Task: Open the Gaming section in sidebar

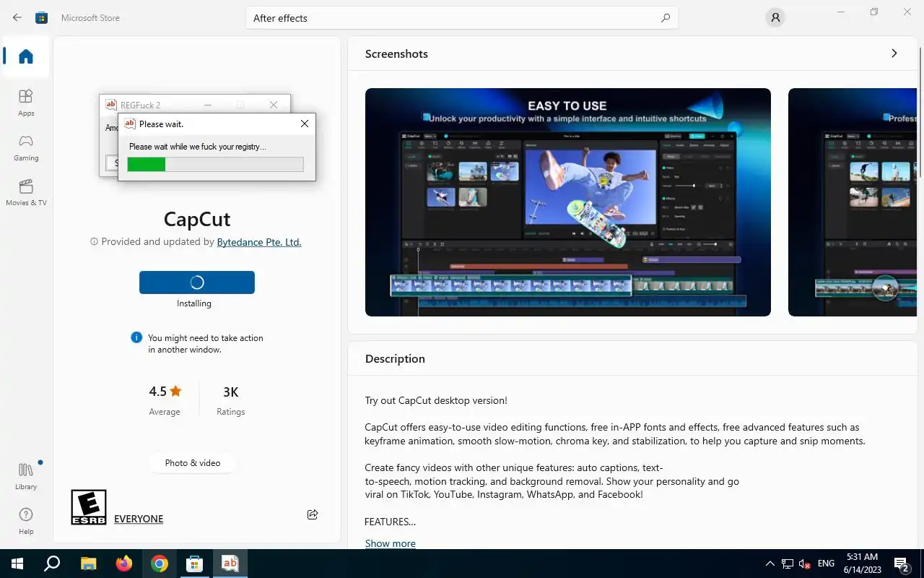Action: click(26, 147)
